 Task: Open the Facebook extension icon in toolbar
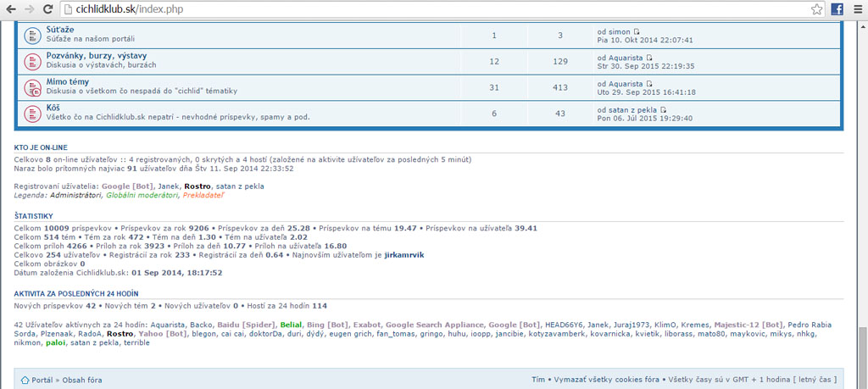coord(837,9)
